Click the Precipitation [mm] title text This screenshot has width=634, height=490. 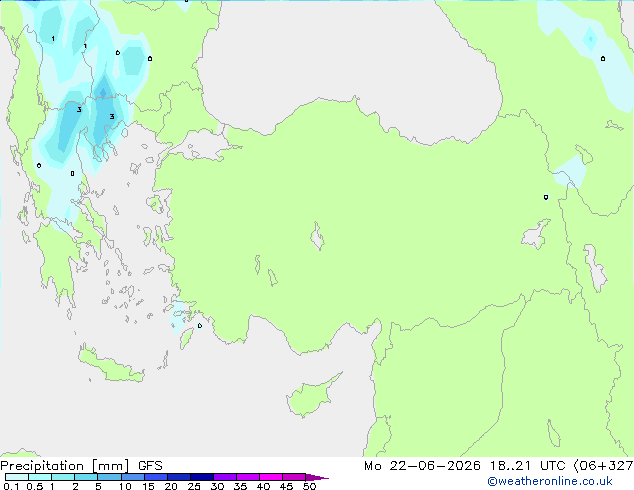(x=65, y=466)
